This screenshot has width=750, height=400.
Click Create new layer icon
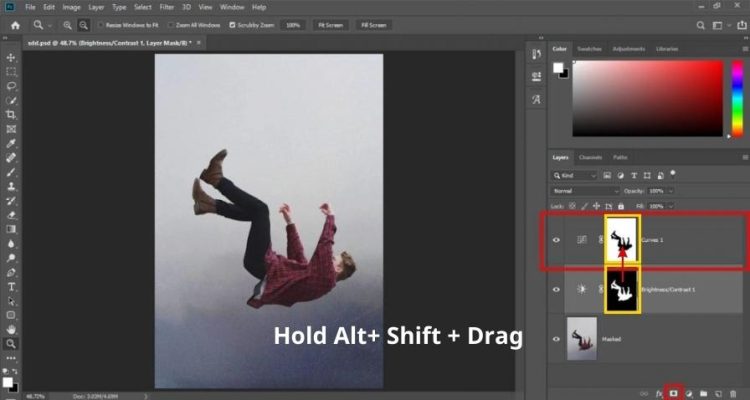(718, 393)
